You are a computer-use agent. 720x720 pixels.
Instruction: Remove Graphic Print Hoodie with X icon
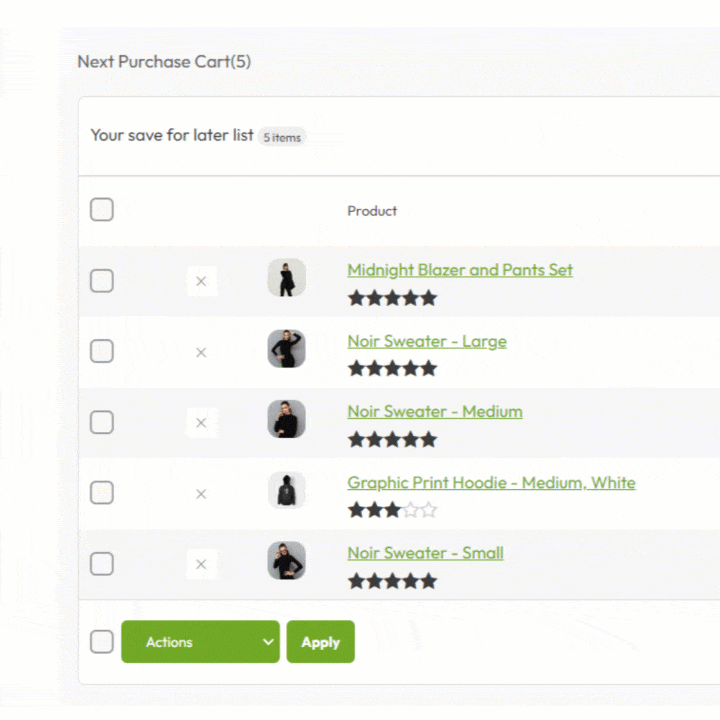pyautogui.click(x=201, y=493)
